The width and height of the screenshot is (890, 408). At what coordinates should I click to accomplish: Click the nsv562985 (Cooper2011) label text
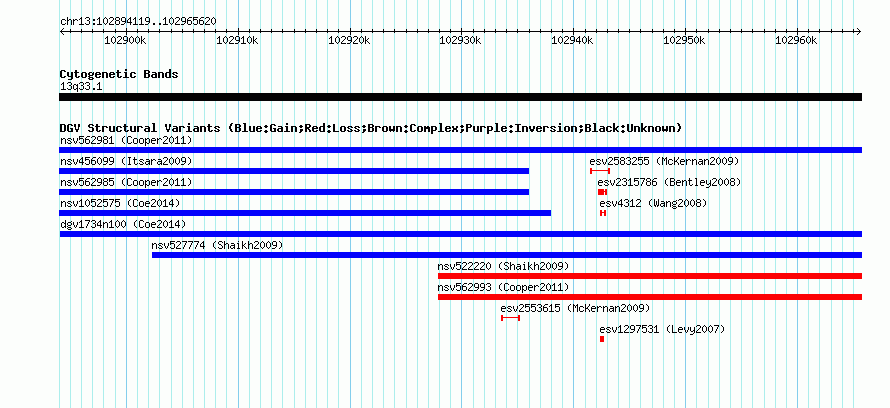[126, 182]
